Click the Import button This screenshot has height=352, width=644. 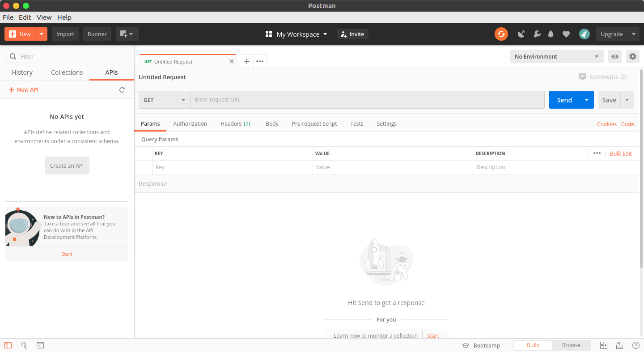pos(65,34)
